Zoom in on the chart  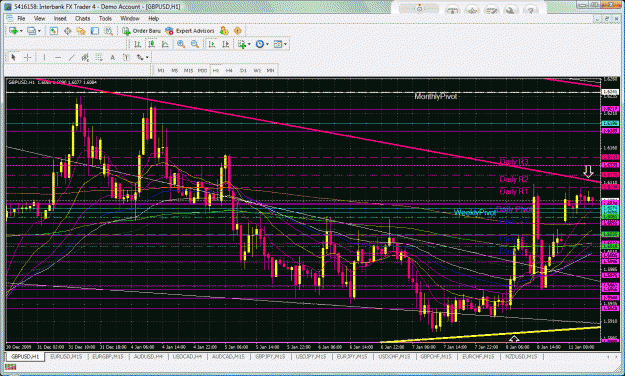click(181, 44)
